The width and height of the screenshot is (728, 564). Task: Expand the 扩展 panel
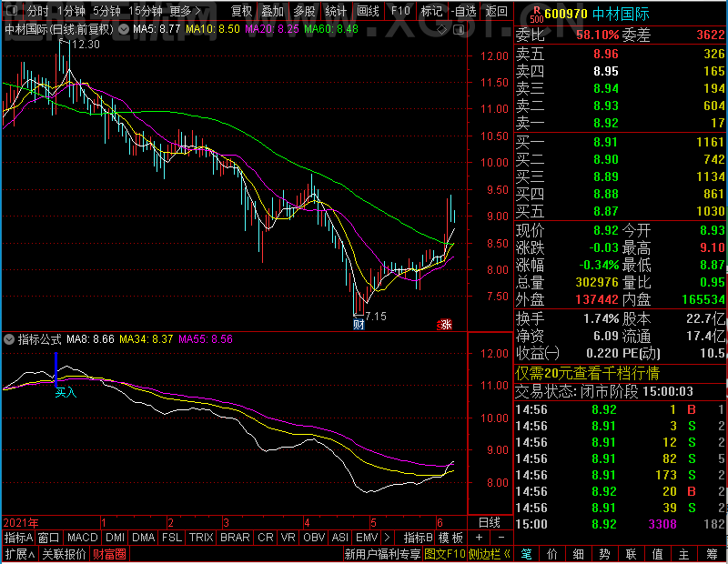(x=20, y=554)
